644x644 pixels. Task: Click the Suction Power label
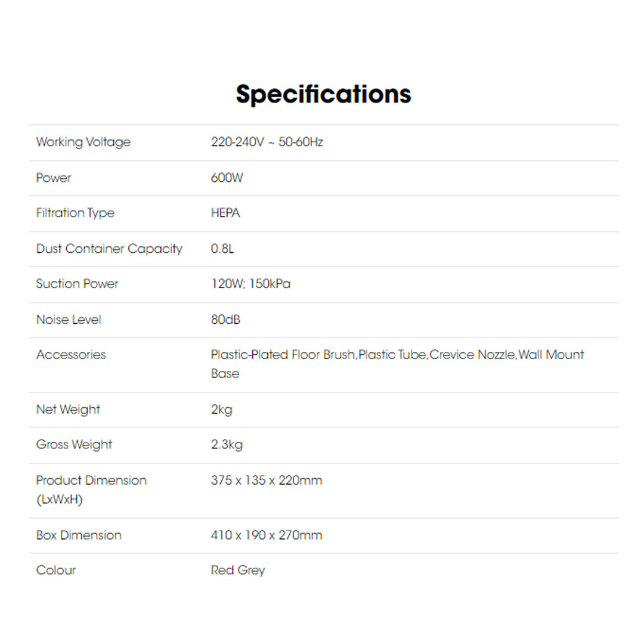click(78, 284)
